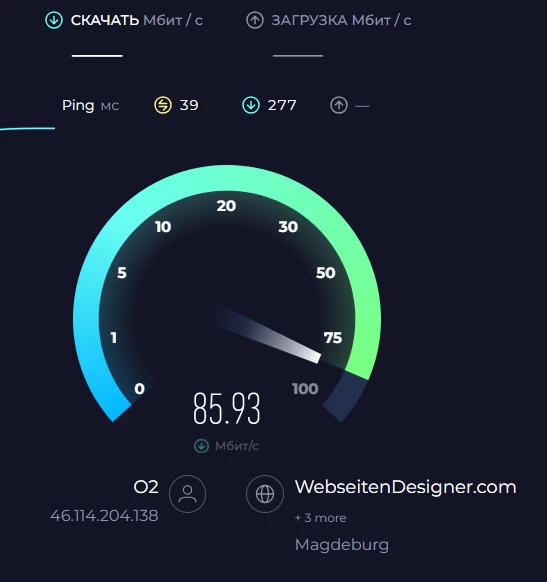Click the gray upload latency icon
This screenshot has width=547, height=582.
(x=339, y=105)
